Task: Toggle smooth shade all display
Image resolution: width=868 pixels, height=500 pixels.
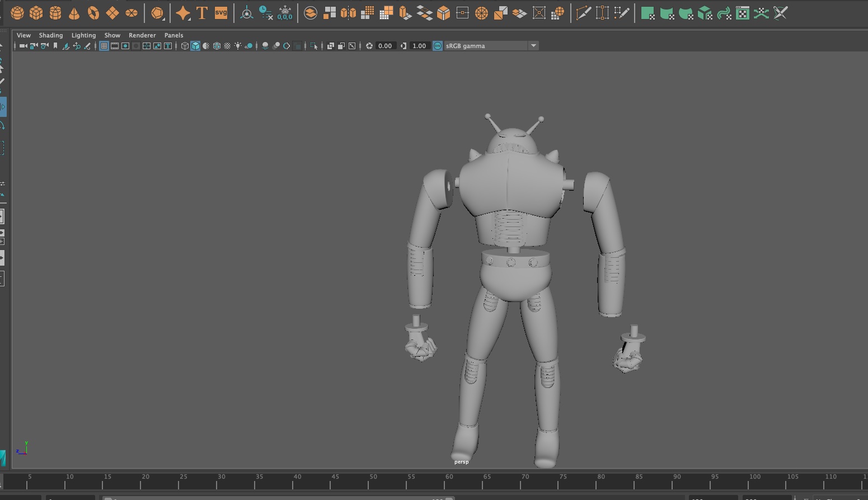Action: [195, 46]
